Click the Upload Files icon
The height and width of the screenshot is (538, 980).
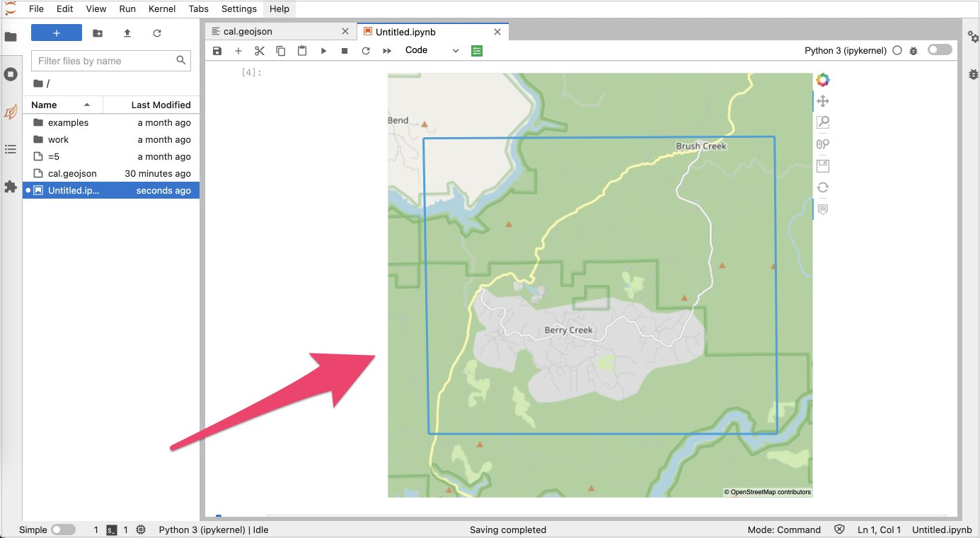pyautogui.click(x=127, y=33)
